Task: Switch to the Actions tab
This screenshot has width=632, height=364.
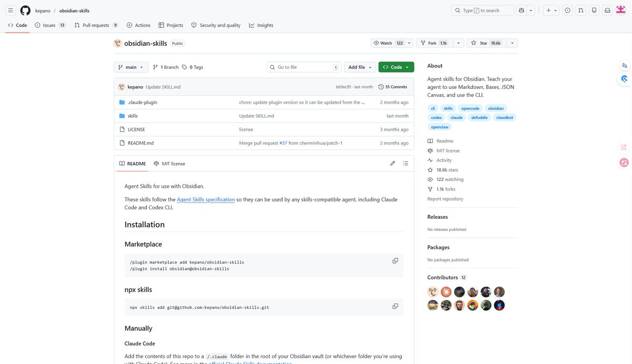Action: click(139, 25)
